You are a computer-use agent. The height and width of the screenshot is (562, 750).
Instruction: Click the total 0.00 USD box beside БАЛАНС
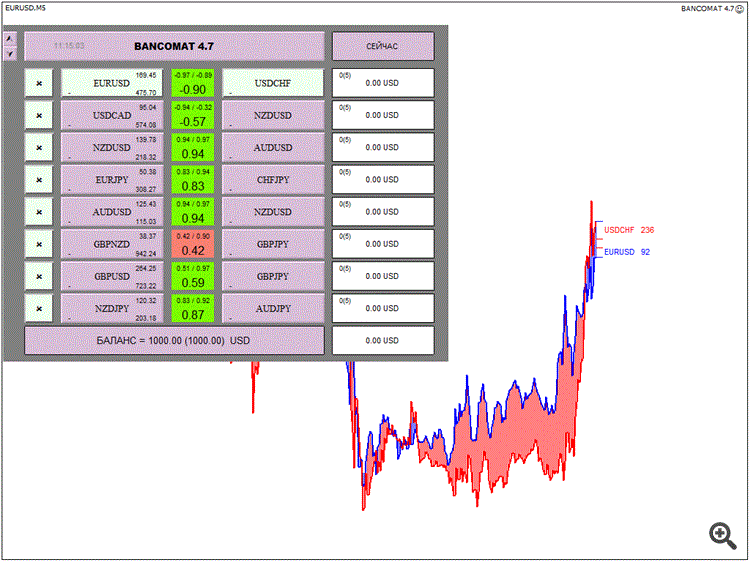tap(383, 341)
